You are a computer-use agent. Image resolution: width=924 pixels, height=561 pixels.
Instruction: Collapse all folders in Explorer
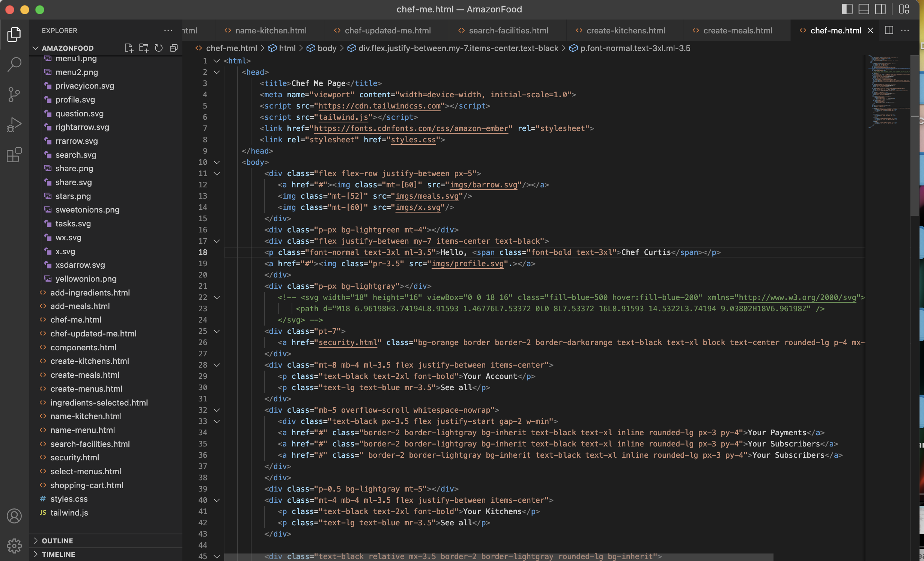(173, 48)
